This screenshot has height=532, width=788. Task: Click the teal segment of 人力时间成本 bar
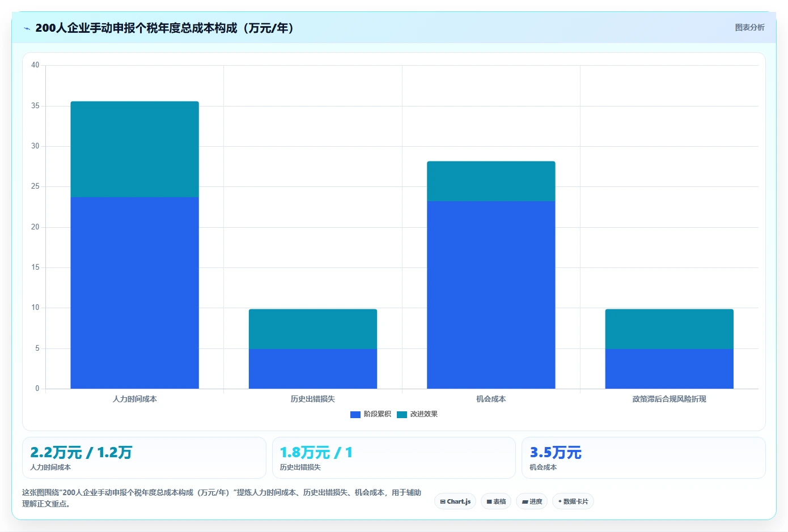[135, 150]
